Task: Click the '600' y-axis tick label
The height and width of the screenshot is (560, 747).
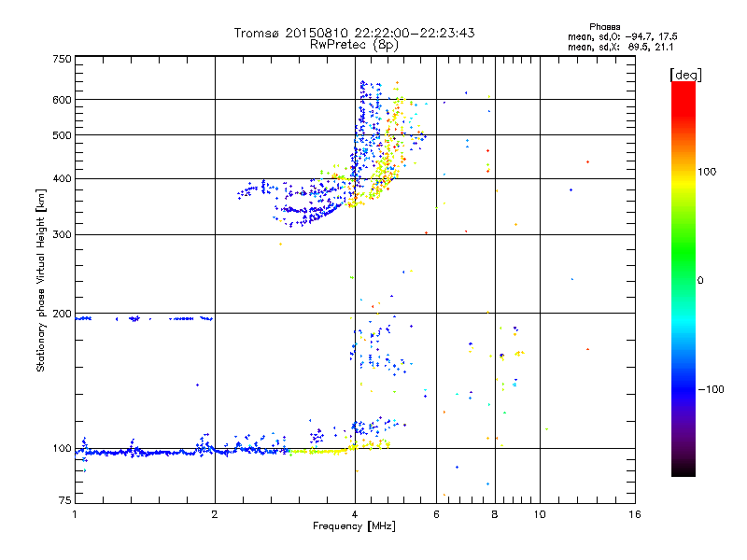Action: point(62,100)
